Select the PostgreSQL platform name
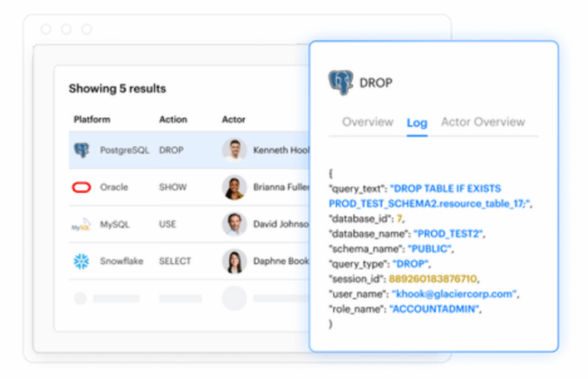The image size is (588, 379). (124, 150)
